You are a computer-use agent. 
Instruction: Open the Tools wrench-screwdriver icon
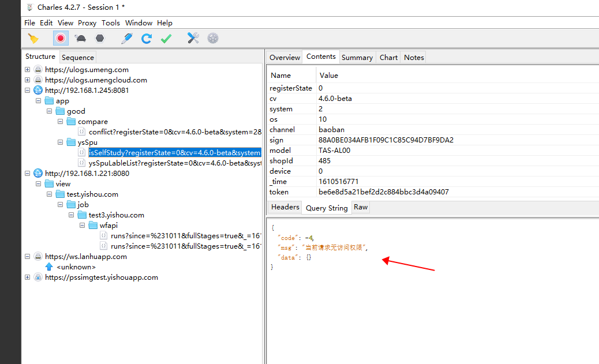(193, 38)
